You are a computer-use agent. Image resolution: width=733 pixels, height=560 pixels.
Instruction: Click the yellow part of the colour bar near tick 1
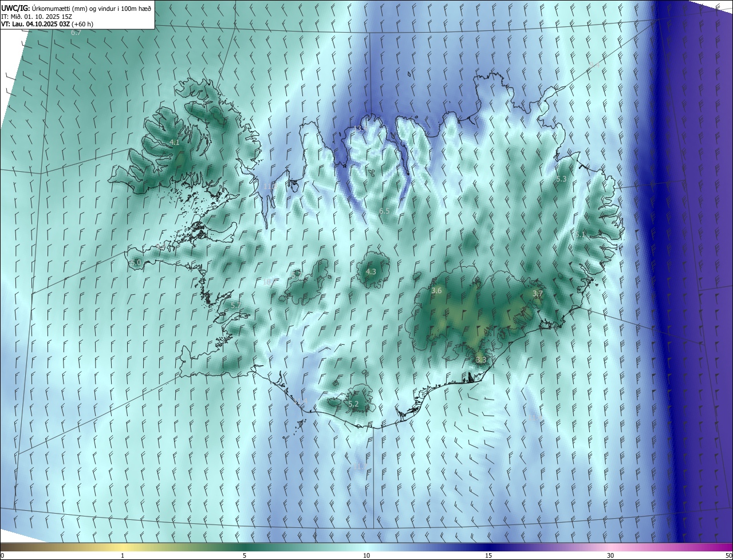coord(122,547)
